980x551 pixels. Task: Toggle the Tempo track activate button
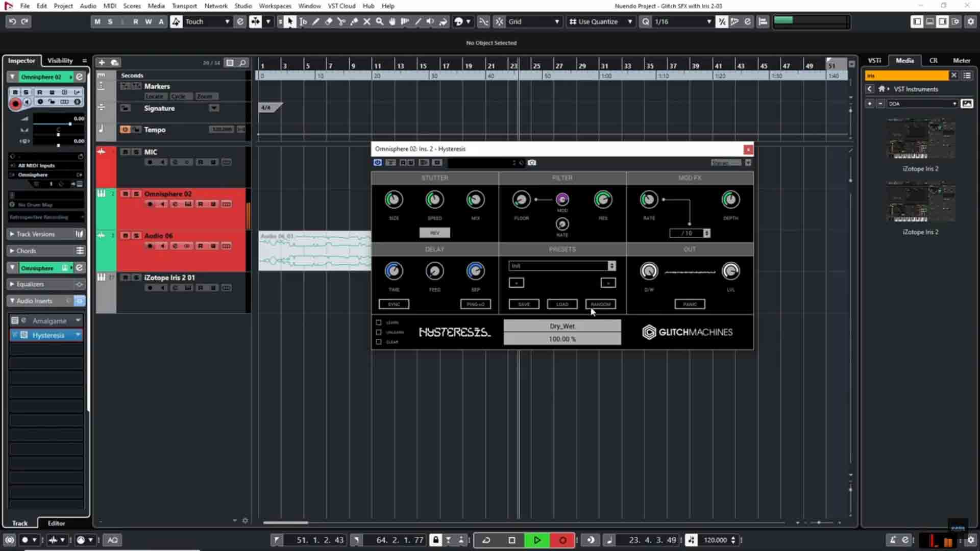pos(125,130)
